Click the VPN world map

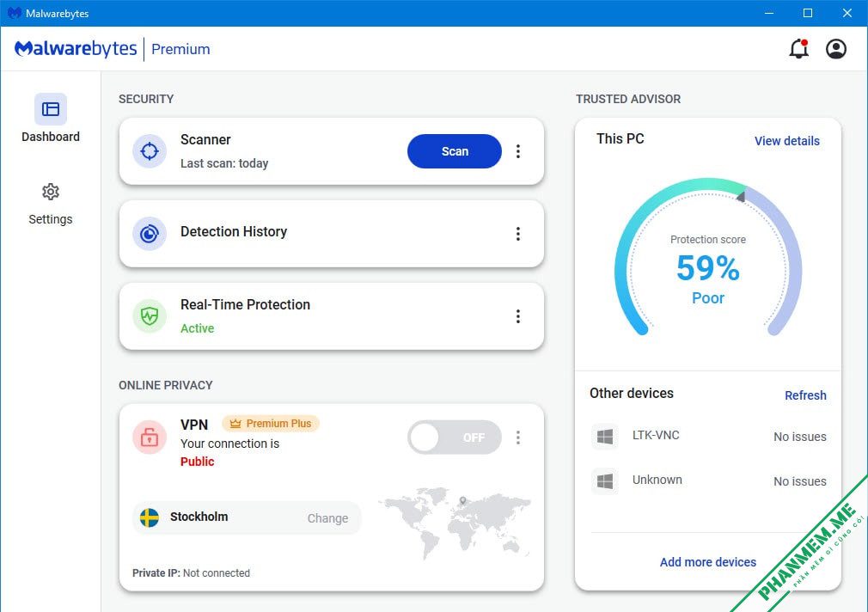click(x=454, y=523)
